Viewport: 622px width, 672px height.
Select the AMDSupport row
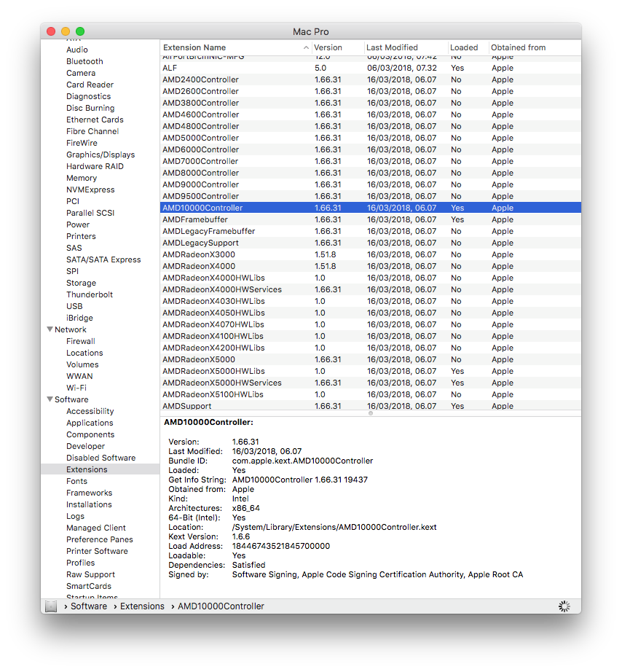pyautogui.click(x=371, y=405)
